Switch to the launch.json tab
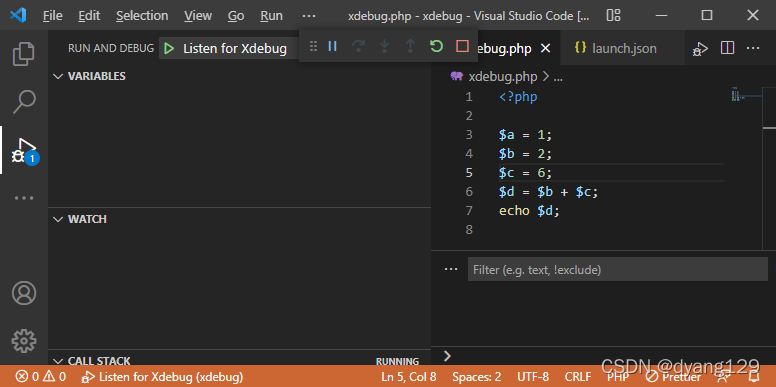 (x=624, y=48)
